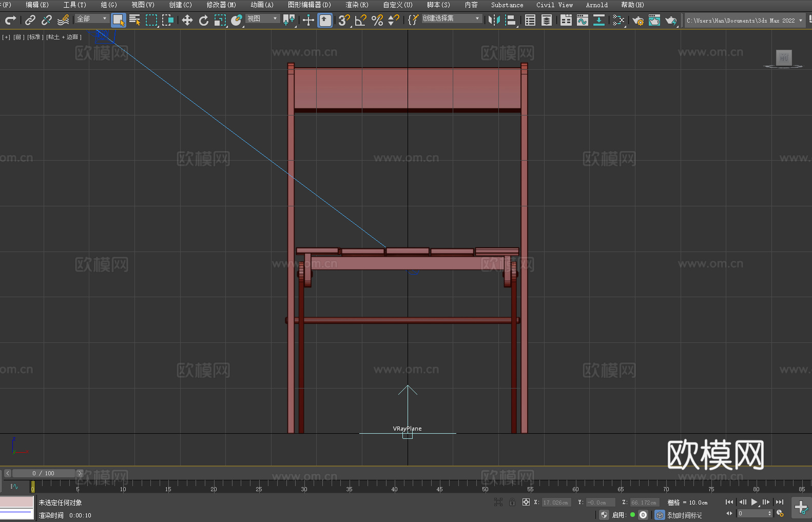Select the Unlink selection tool
The height and width of the screenshot is (522, 812).
click(47, 20)
